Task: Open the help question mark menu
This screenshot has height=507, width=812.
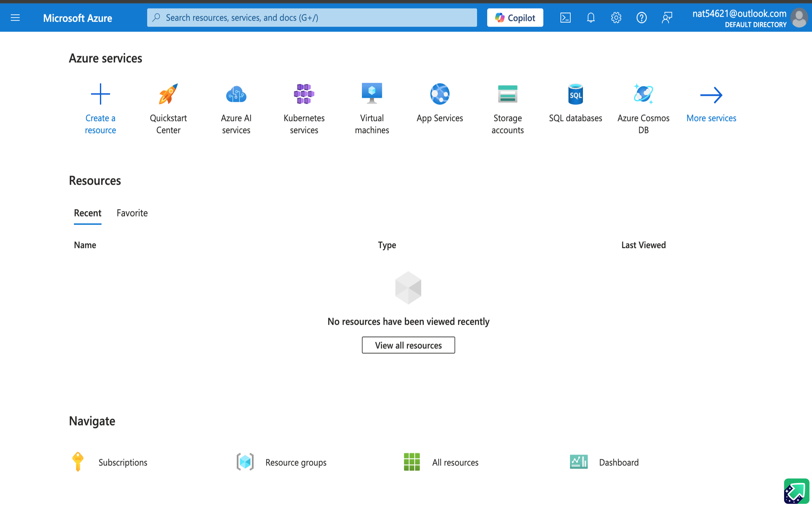Action: (x=642, y=17)
